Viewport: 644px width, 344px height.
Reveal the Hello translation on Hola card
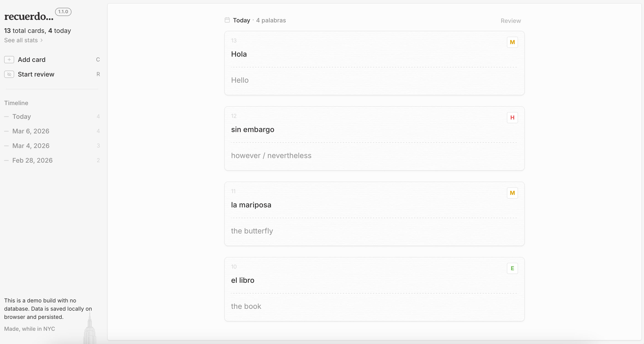tap(240, 80)
